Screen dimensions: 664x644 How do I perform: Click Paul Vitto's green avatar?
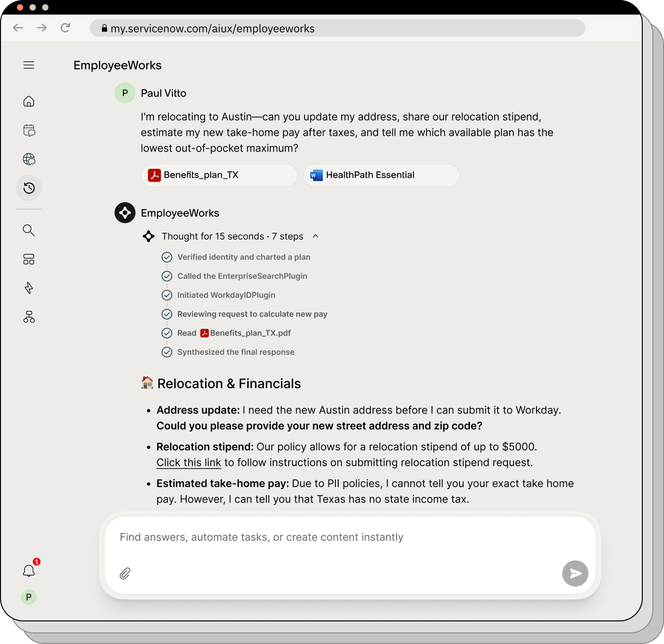[x=125, y=93]
